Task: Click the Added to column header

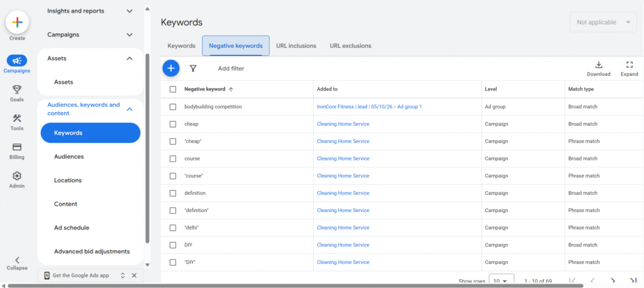Action: [327, 89]
